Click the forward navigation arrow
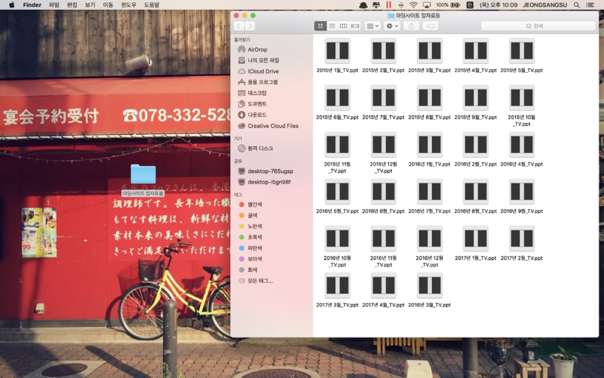 [250, 26]
